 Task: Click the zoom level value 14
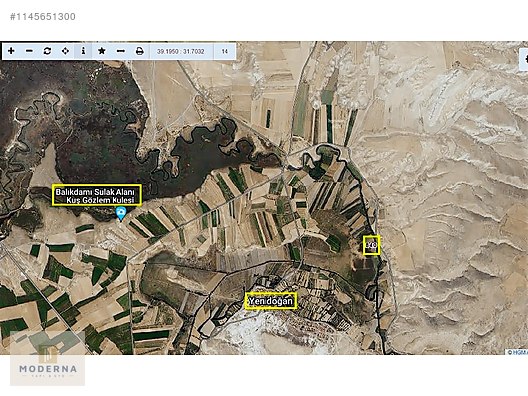[x=225, y=52]
